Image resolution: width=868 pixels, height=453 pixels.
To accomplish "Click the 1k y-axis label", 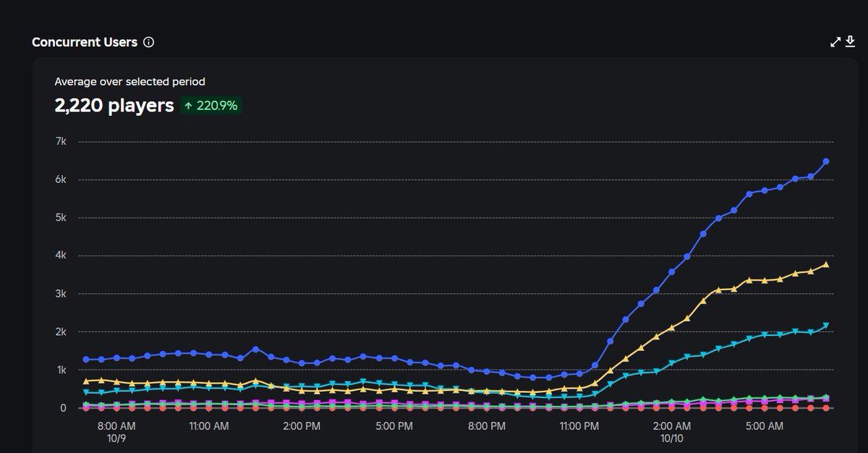I will [x=60, y=370].
